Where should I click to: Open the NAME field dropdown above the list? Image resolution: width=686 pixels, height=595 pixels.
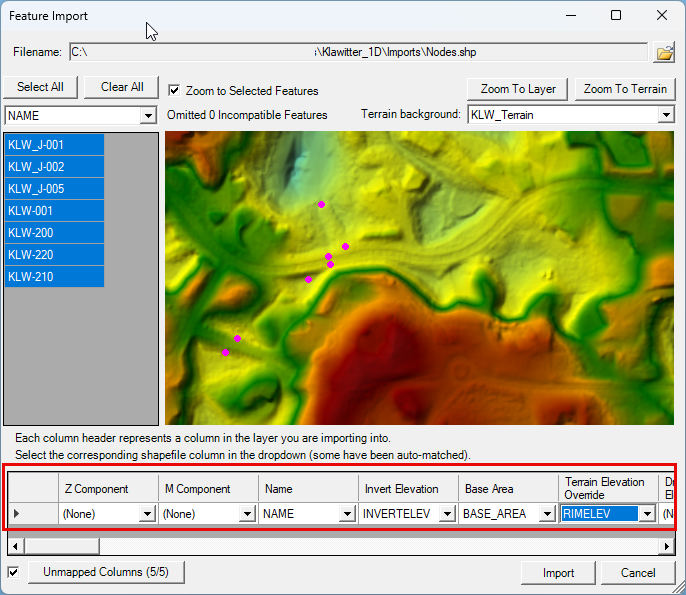click(148, 115)
